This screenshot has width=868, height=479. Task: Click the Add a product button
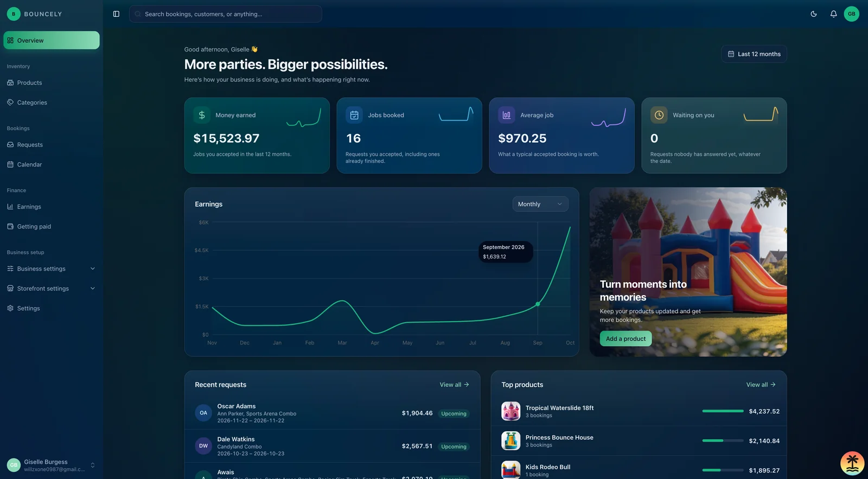626,339
